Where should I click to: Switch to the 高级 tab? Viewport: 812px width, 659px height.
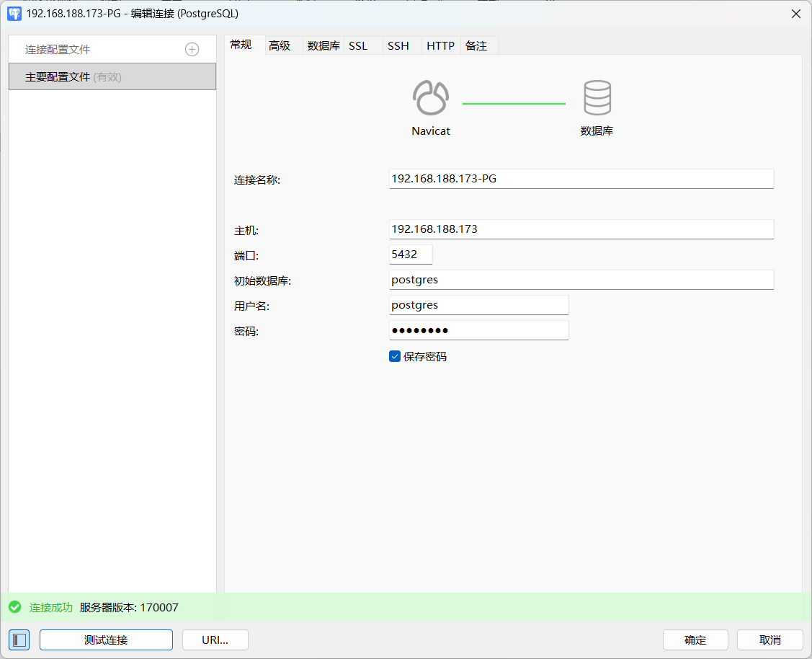pyautogui.click(x=280, y=45)
